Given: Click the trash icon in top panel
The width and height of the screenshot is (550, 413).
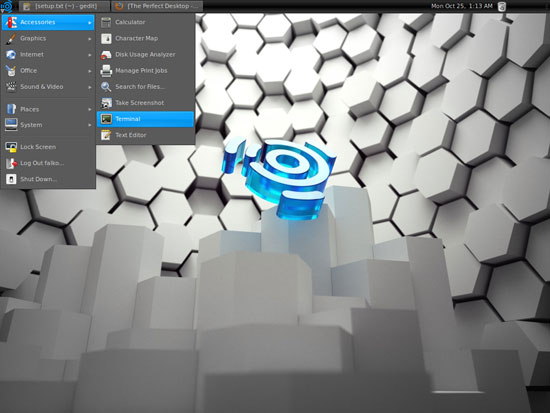Looking at the screenshot, I should (x=502, y=6).
